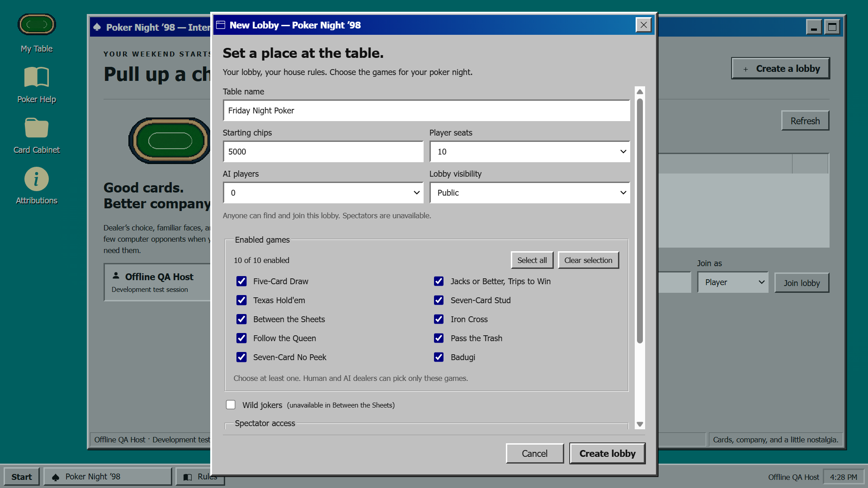Close the New Lobby dialog
This screenshot has height=488, width=868.
(643, 25)
